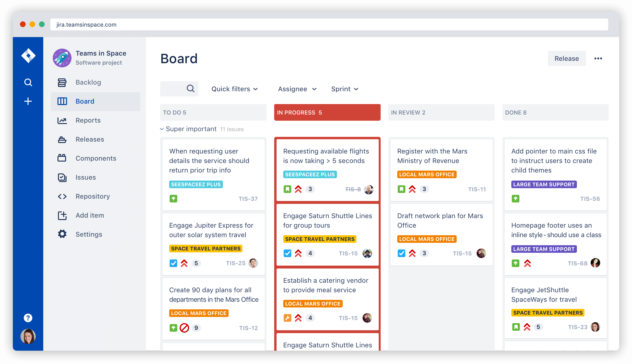Click the Backlog navigation icon
632x364 pixels.
62,82
